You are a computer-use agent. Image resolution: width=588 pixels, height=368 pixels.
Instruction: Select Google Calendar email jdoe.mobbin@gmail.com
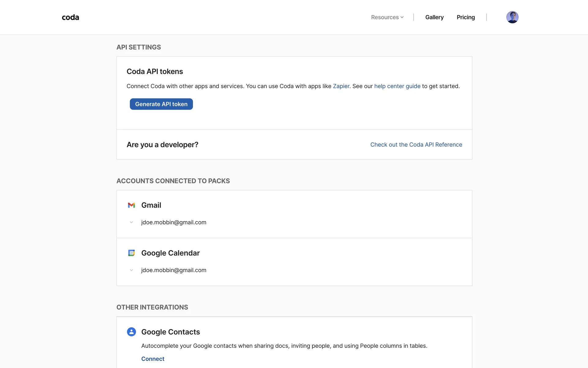pos(174,270)
